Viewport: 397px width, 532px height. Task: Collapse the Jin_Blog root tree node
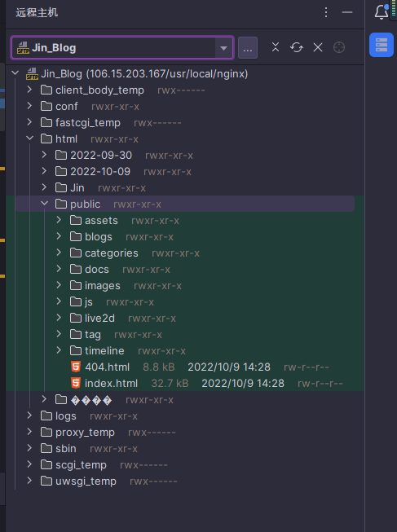pos(15,73)
